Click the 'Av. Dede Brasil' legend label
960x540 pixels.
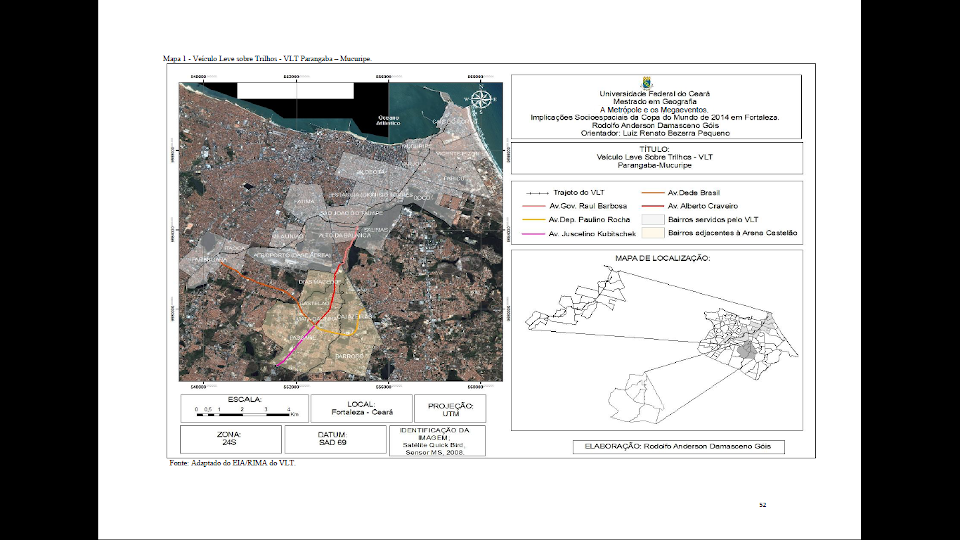[x=694, y=193]
